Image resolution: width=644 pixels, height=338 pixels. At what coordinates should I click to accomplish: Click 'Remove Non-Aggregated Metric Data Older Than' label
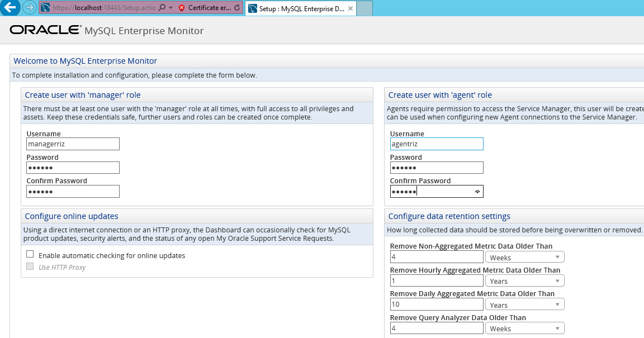(471, 246)
